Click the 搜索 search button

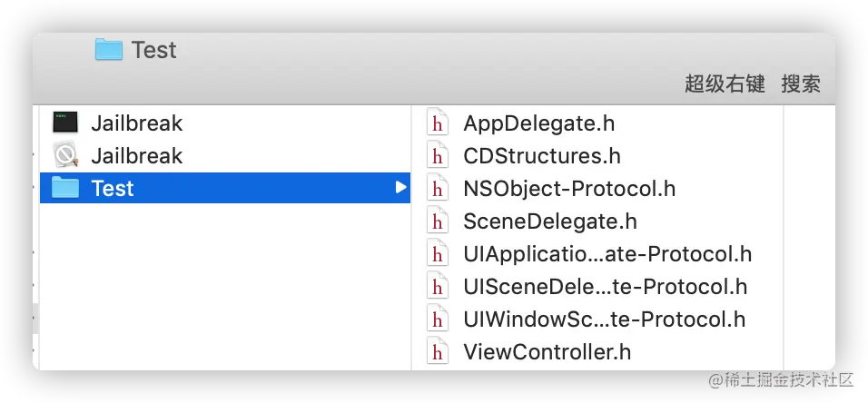(801, 84)
